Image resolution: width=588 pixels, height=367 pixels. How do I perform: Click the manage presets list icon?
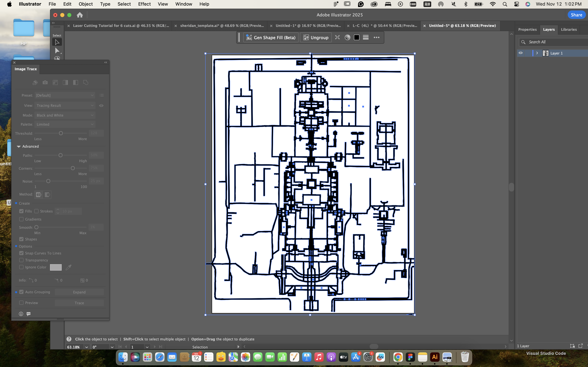(101, 95)
